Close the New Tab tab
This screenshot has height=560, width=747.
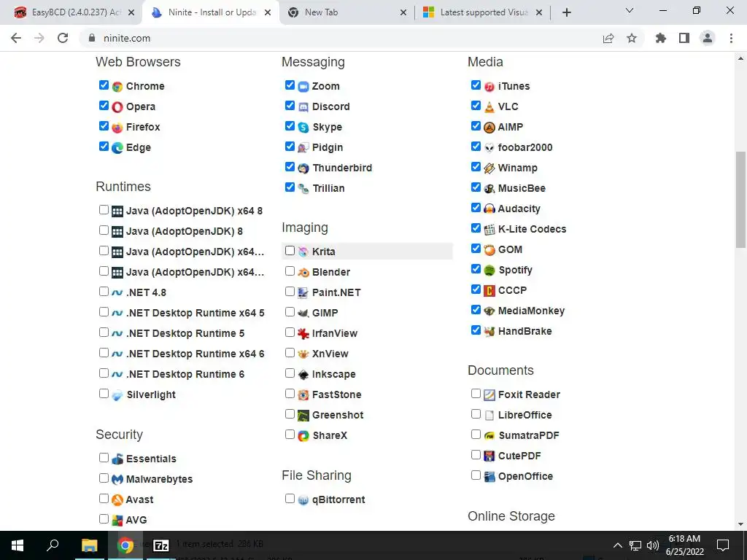(403, 12)
